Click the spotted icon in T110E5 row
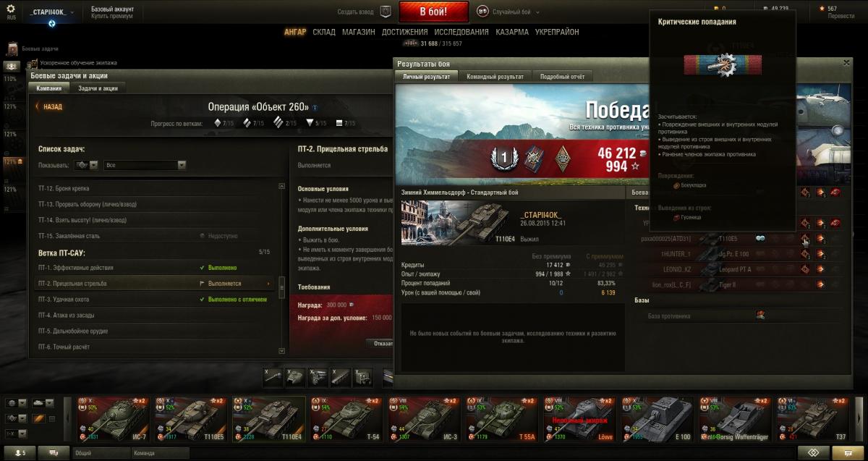The width and height of the screenshot is (868, 461). (761, 238)
